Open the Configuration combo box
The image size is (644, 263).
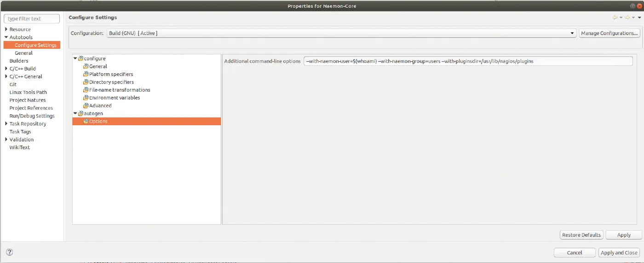click(x=341, y=33)
